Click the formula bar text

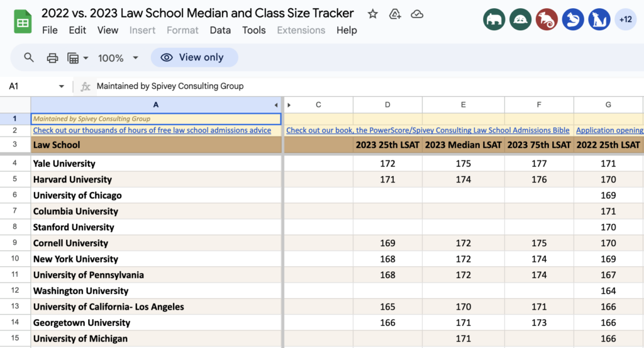pyautogui.click(x=170, y=86)
